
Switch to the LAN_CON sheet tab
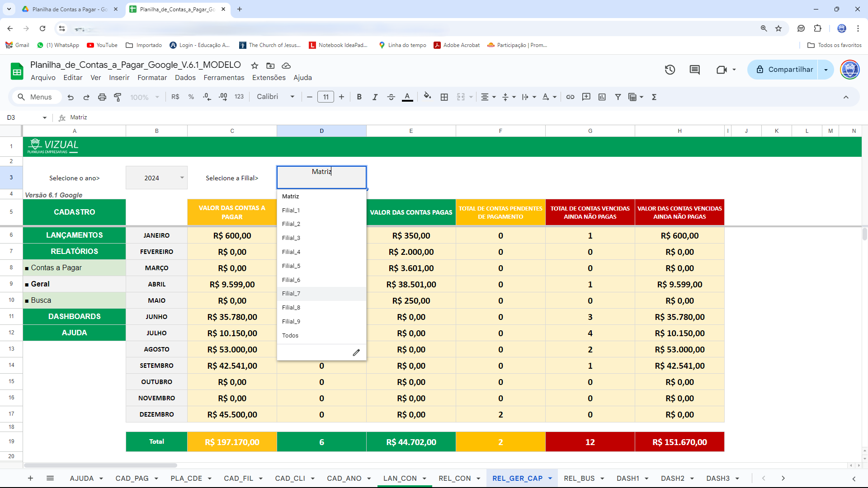pyautogui.click(x=400, y=478)
